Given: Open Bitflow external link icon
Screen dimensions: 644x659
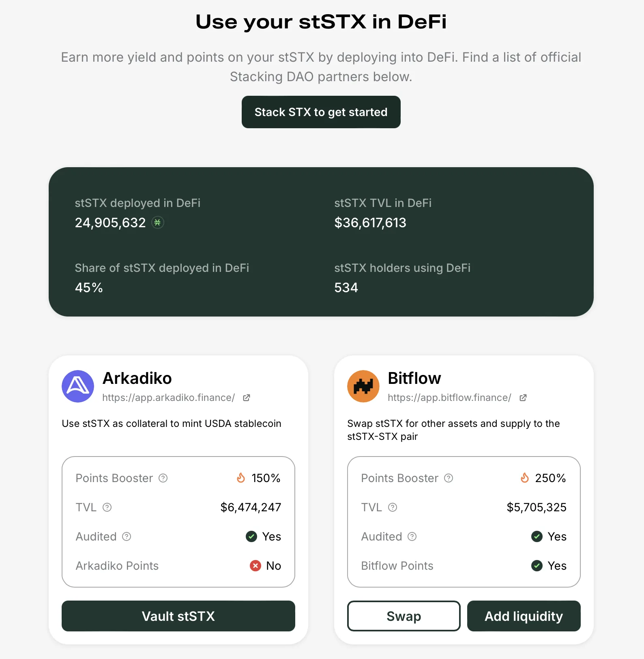Looking at the screenshot, I should pyautogui.click(x=523, y=398).
